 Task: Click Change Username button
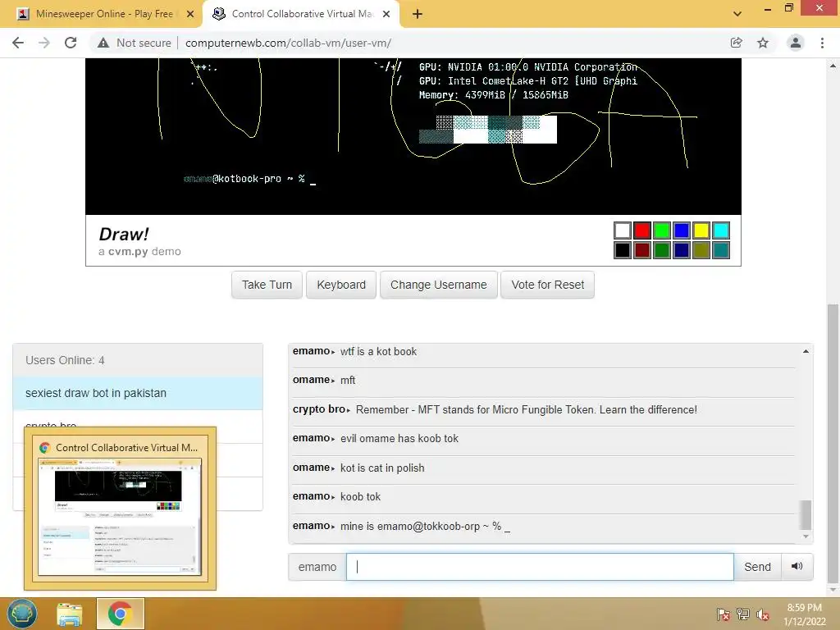[438, 285]
